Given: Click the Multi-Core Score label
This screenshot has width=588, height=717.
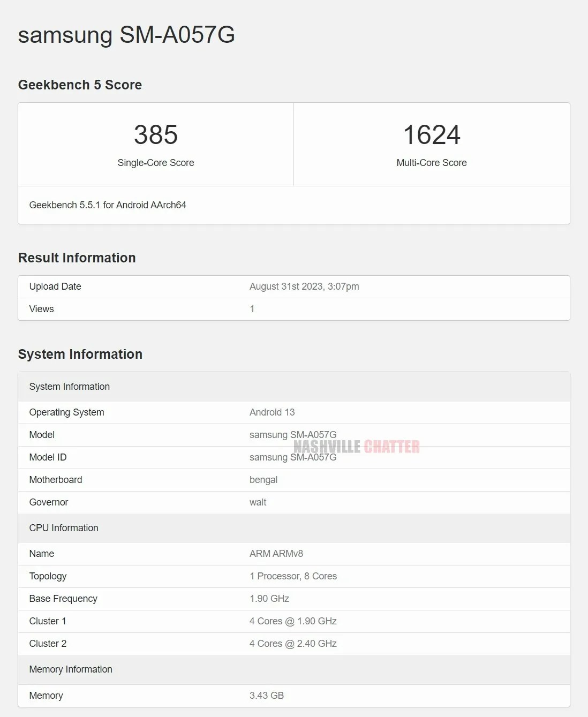Looking at the screenshot, I should coord(432,163).
